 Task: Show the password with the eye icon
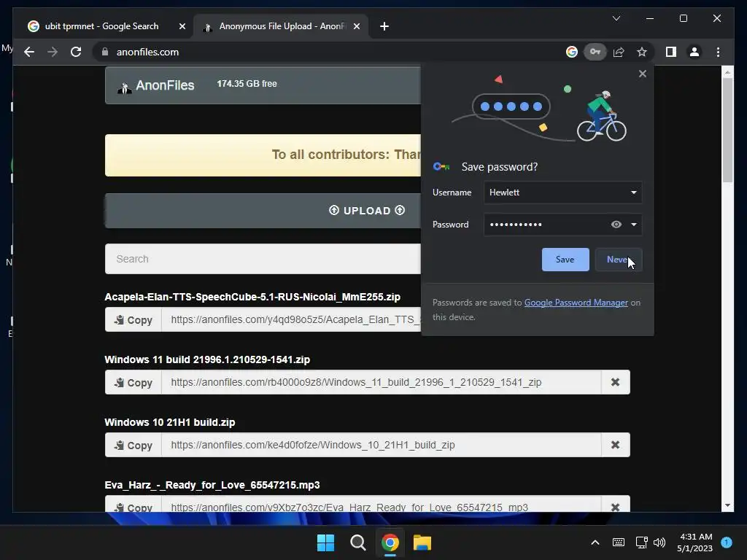[x=616, y=225]
